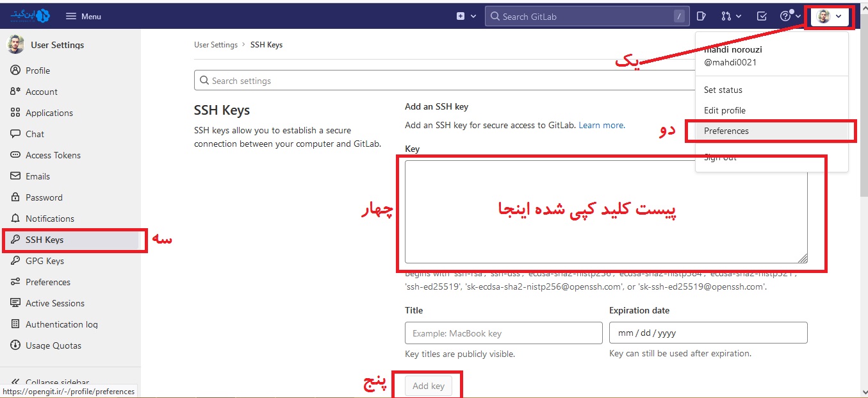
Task: Click the SSH Keys breadcrumb
Action: 266,45
